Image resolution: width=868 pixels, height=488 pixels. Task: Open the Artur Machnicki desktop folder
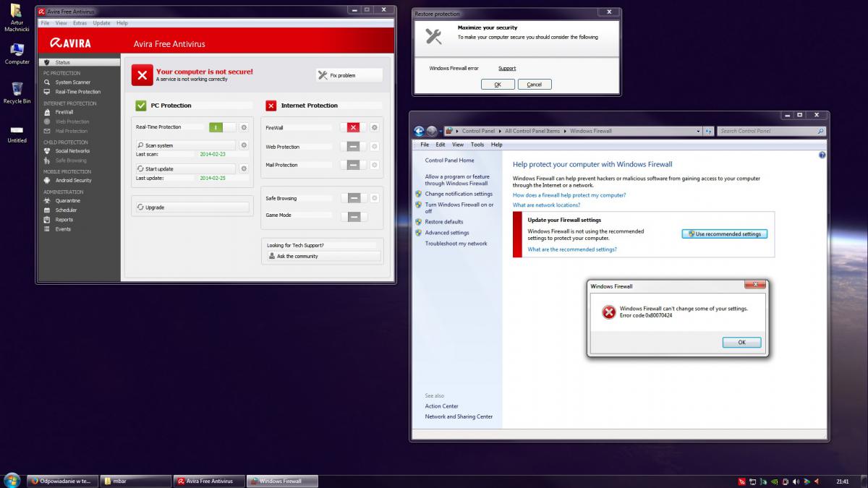(17, 17)
